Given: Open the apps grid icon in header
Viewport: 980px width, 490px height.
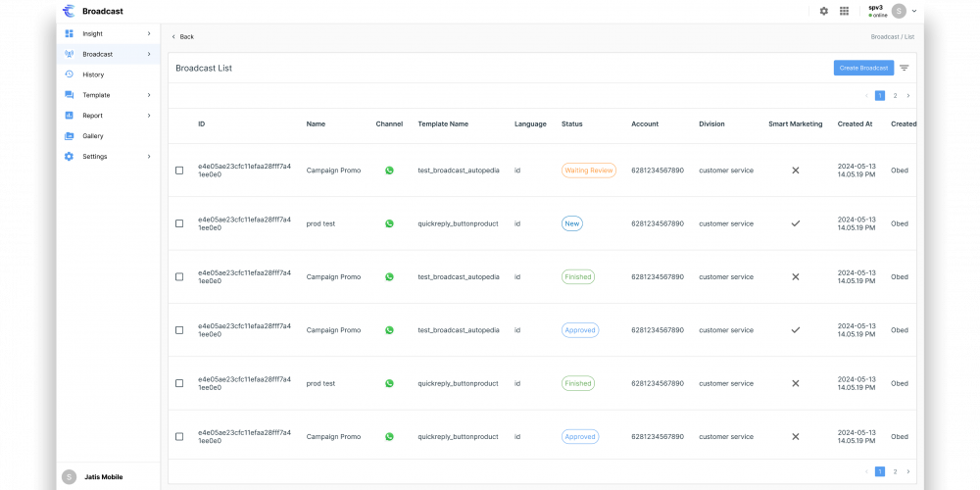Looking at the screenshot, I should pos(844,11).
